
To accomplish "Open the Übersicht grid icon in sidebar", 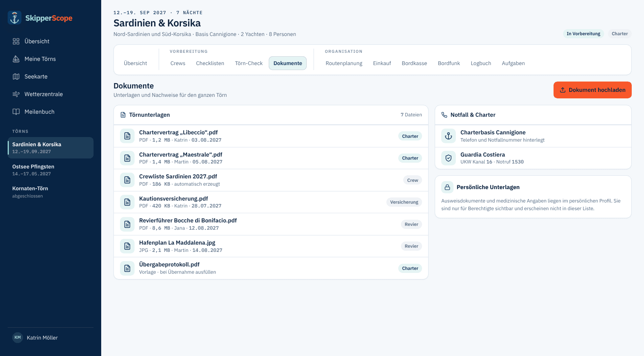I will pos(16,41).
